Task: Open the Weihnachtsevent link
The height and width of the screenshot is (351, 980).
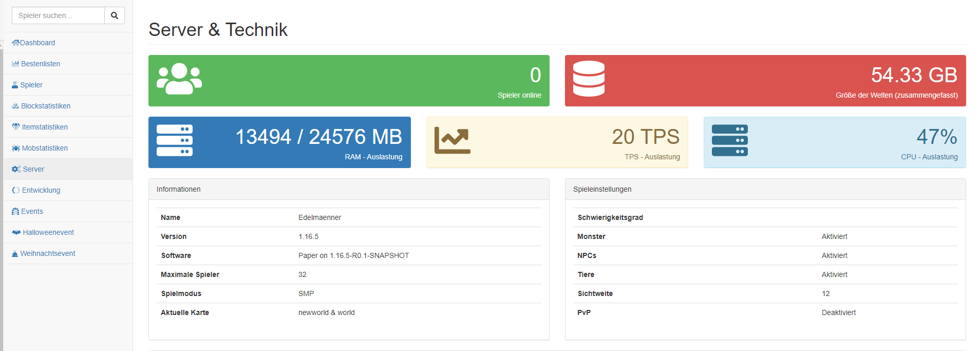Action: tap(48, 253)
